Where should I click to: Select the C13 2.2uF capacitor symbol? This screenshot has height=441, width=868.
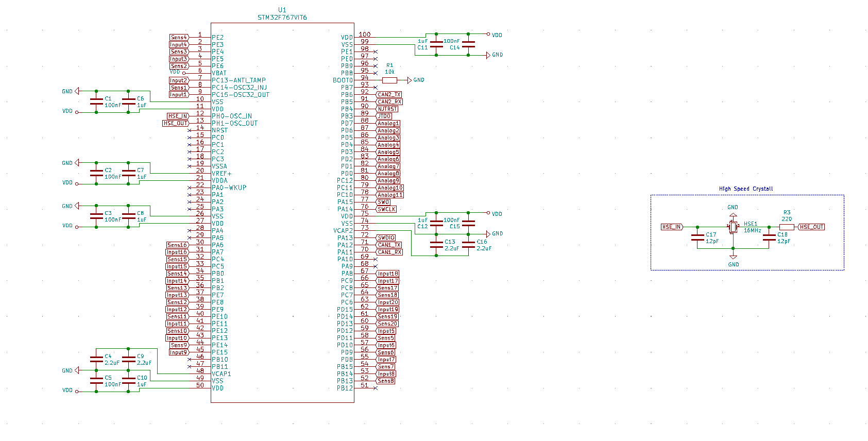click(x=436, y=245)
